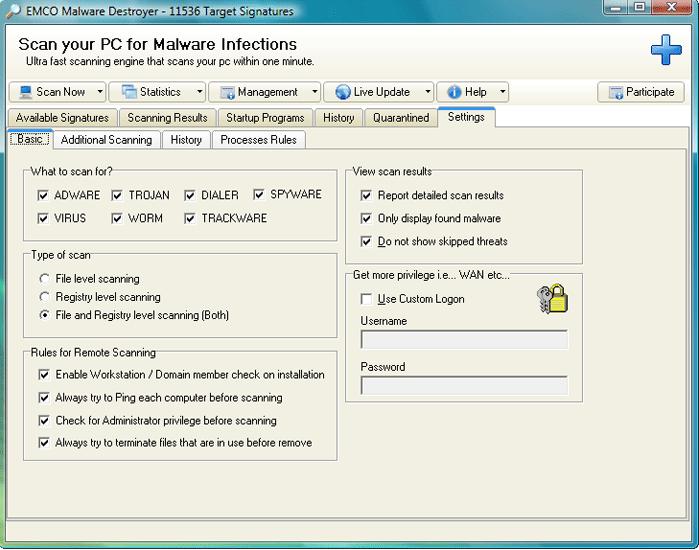Disable VIRUS scanning checkbox
The height and width of the screenshot is (550, 699).
click(x=43, y=218)
